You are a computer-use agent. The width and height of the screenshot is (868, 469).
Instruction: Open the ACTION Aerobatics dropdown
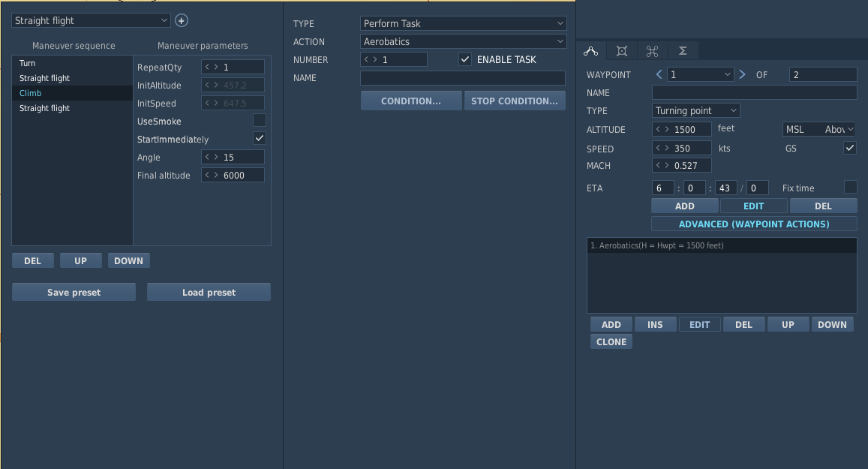pyautogui.click(x=464, y=41)
